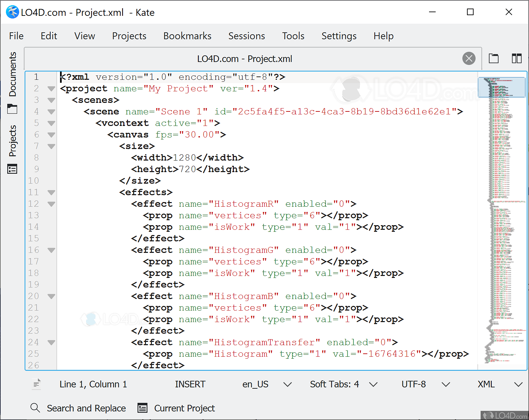Open the File menu

(16, 36)
